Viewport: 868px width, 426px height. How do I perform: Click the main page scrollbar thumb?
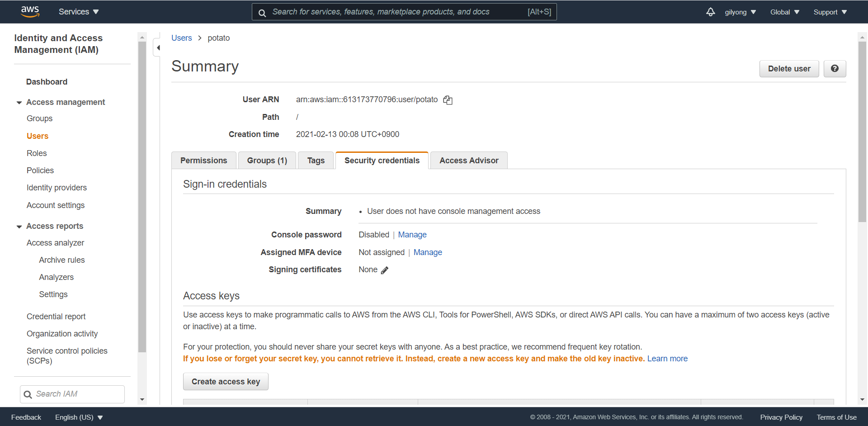pos(862,131)
